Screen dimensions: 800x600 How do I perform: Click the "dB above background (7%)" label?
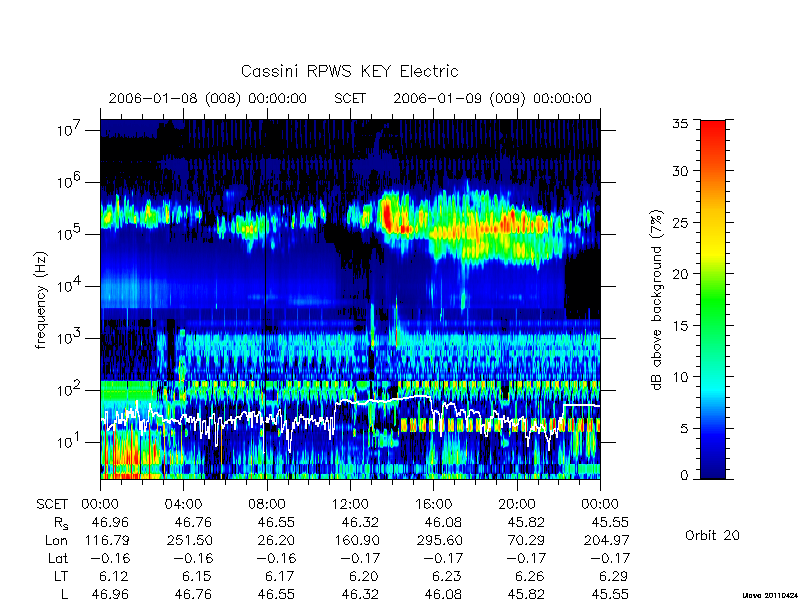click(658, 300)
